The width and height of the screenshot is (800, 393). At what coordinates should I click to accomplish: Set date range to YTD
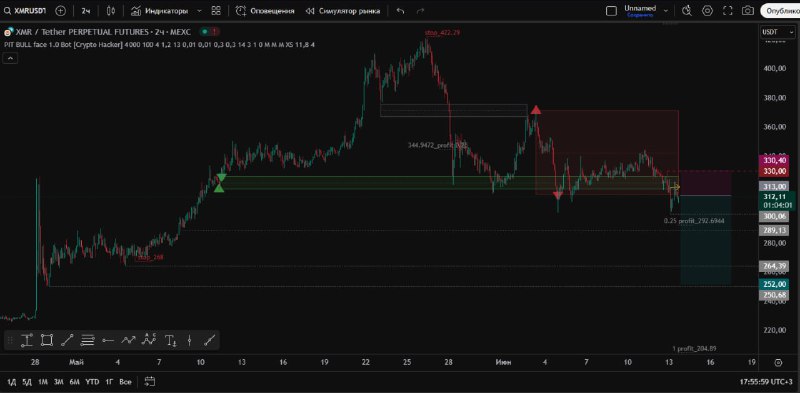[x=92, y=382]
